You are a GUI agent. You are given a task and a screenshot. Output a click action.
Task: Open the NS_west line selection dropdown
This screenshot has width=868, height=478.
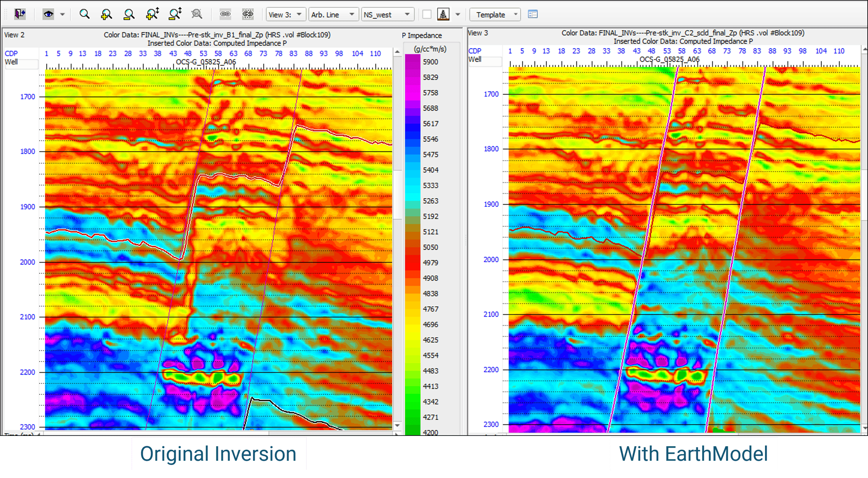pyautogui.click(x=387, y=15)
